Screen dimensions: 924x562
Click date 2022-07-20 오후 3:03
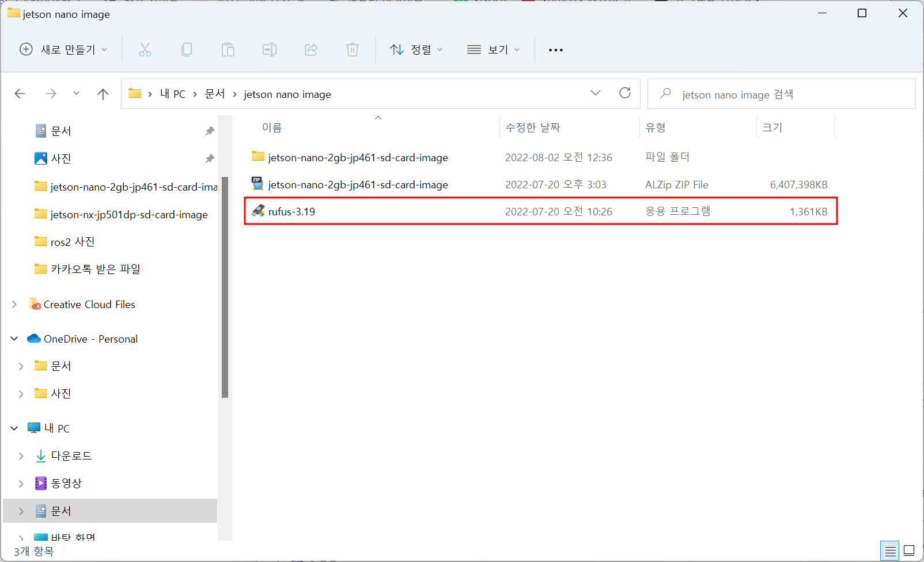(555, 184)
